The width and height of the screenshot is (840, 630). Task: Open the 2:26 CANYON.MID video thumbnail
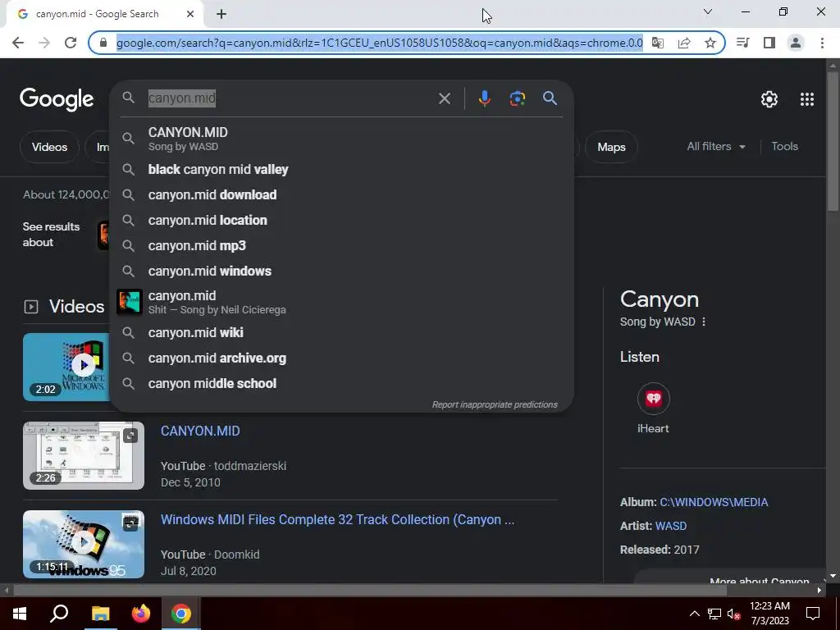tap(84, 455)
